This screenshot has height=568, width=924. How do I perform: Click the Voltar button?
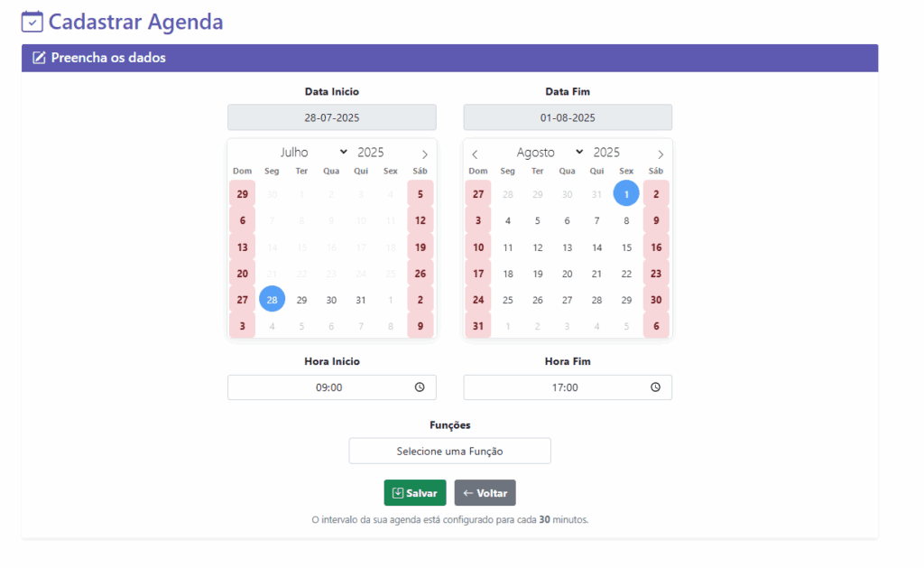point(485,493)
